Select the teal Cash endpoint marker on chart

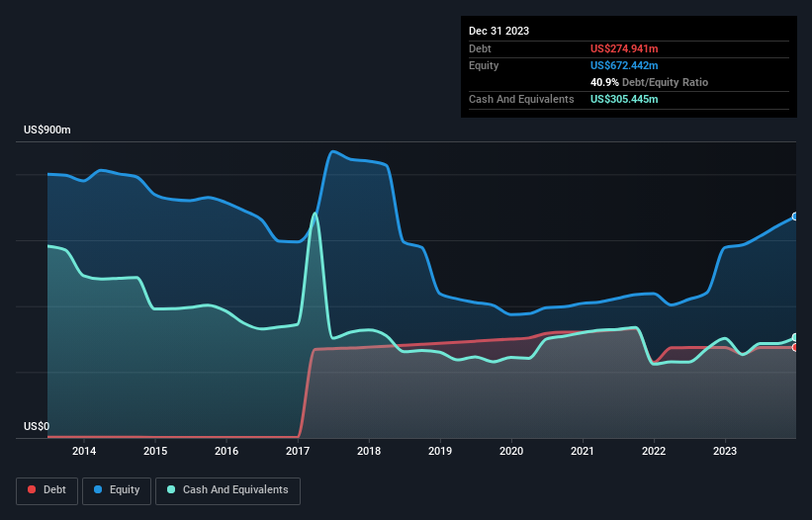pos(795,337)
